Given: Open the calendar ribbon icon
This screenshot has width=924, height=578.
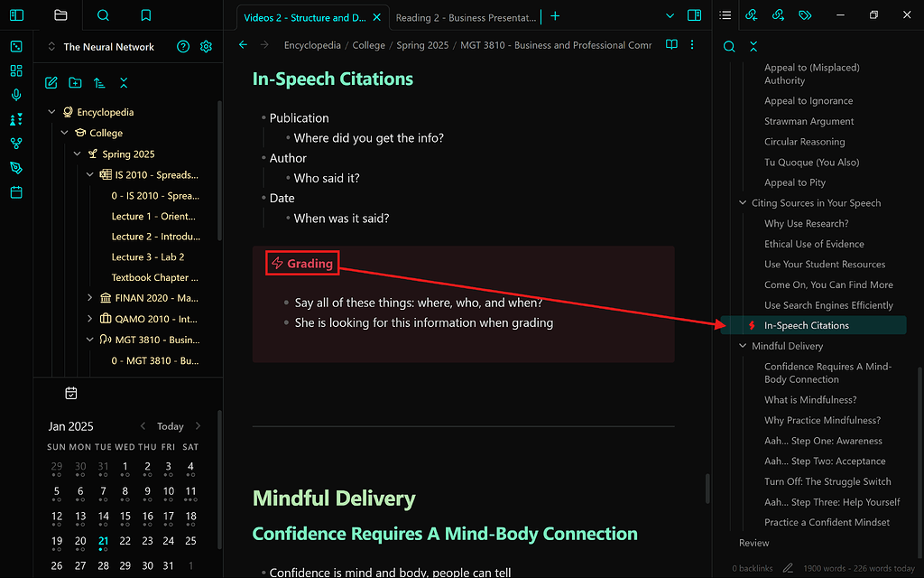Looking at the screenshot, I should click(x=15, y=193).
